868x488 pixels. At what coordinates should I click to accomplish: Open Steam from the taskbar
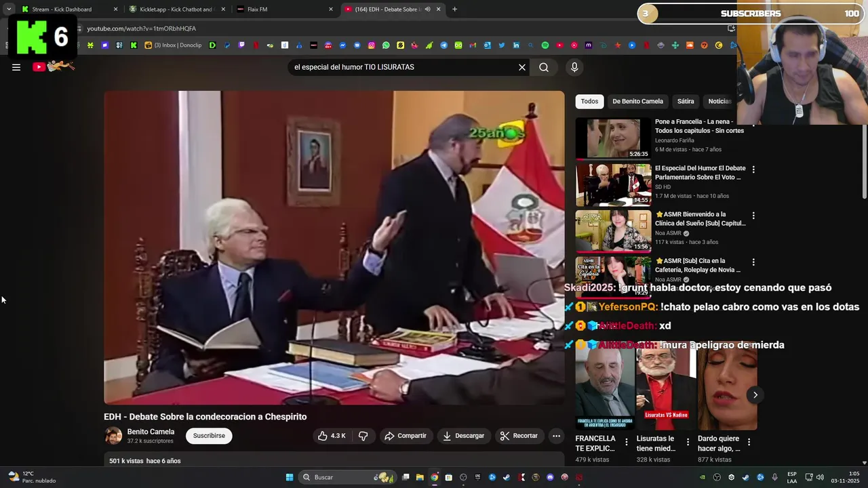pos(507,477)
